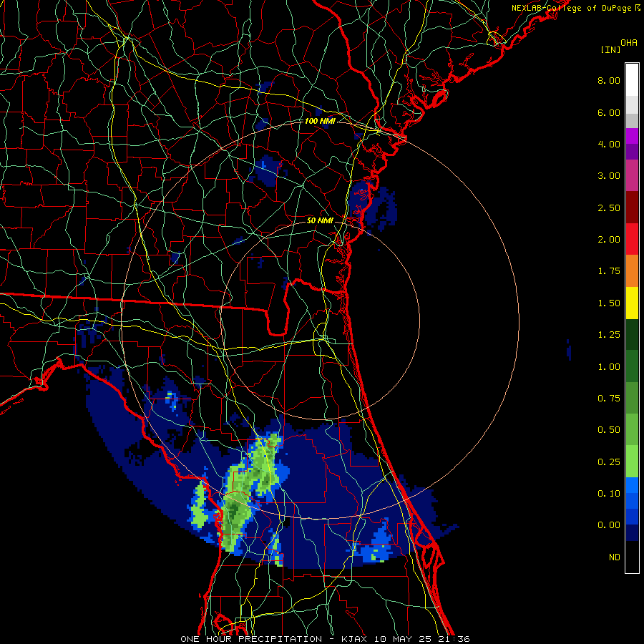Click the KJAX station identifier in caption

click(355, 639)
